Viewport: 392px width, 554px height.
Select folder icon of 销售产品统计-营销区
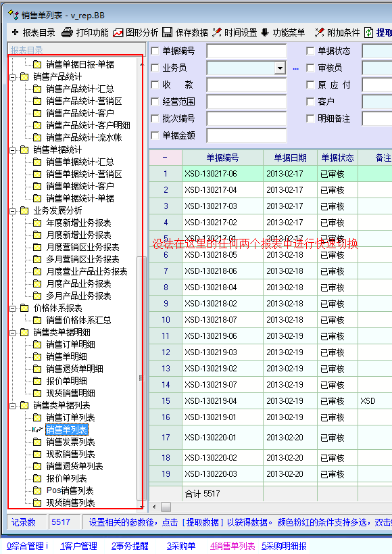[37, 101]
